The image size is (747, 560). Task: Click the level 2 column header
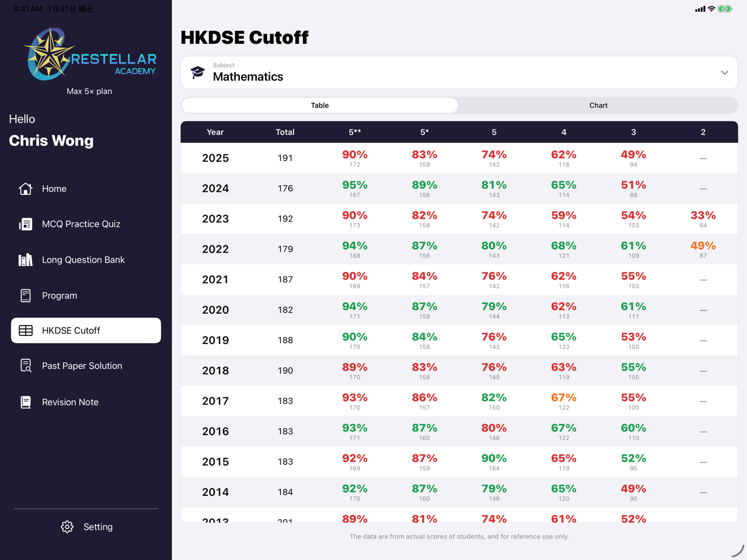[x=703, y=132]
